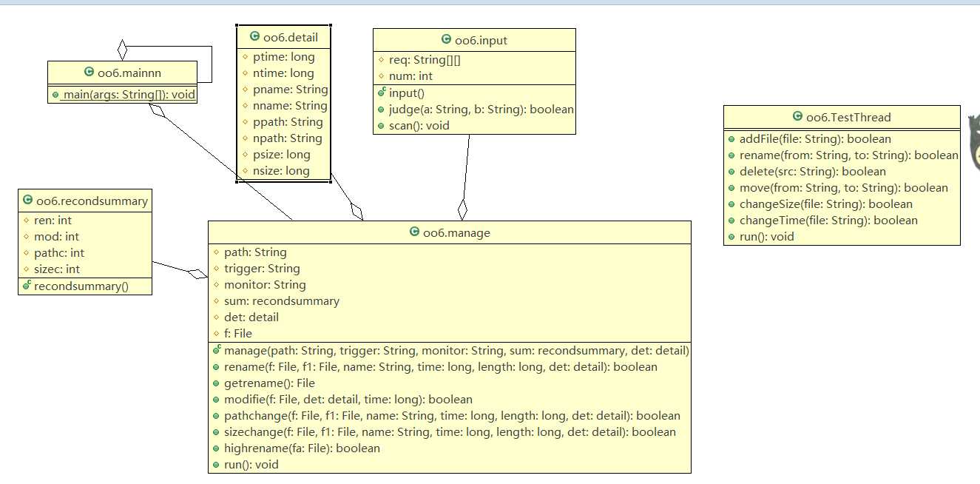Select the 'det: detail' field in oo6.manage
The width and height of the screenshot is (980, 484).
[251, 317]
